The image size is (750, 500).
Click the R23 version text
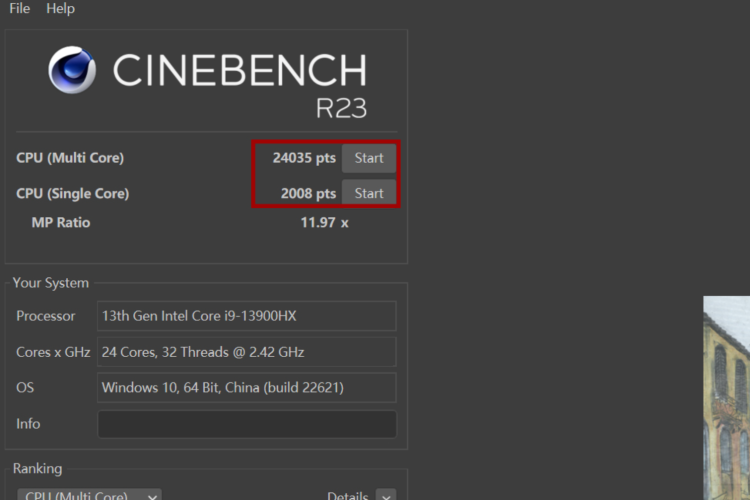click(x=341, y=108)
